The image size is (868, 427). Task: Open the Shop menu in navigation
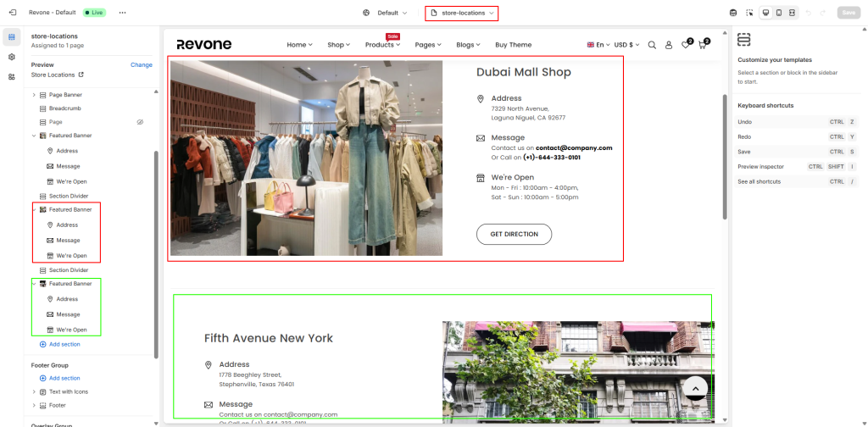[x=338, y=45]
